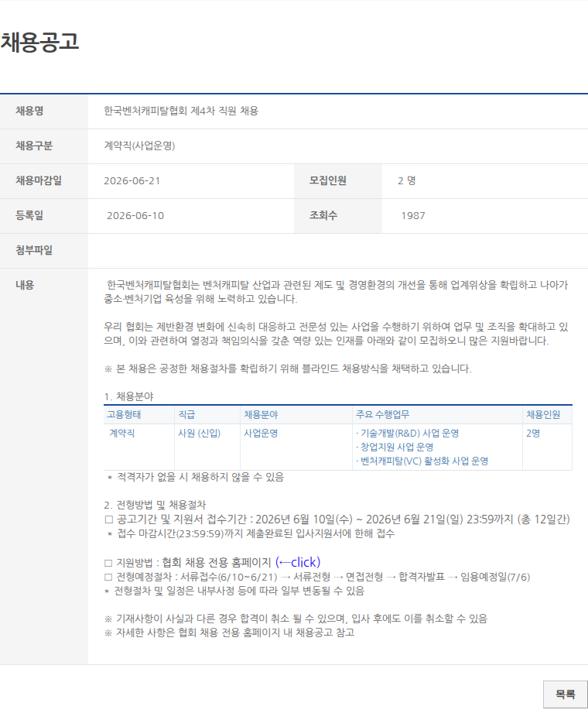Click the 공고기간 및 지원서 접수기간 line

(x=337, y=519)
